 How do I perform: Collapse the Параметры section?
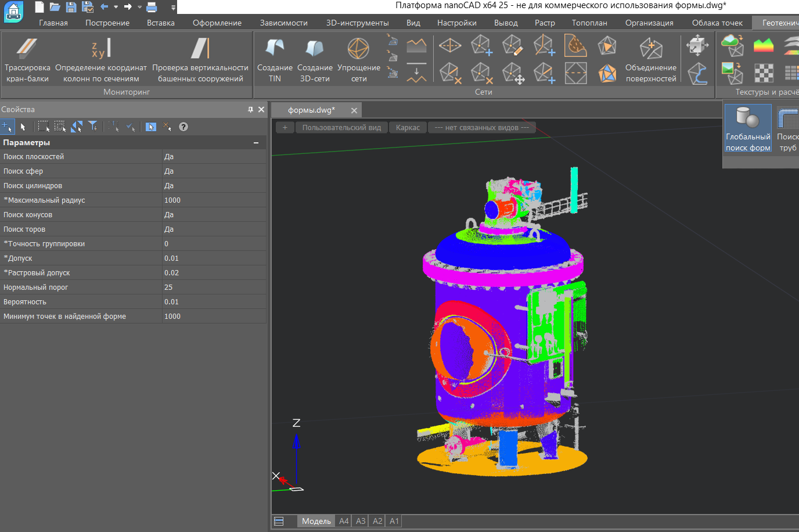point(256,143)
